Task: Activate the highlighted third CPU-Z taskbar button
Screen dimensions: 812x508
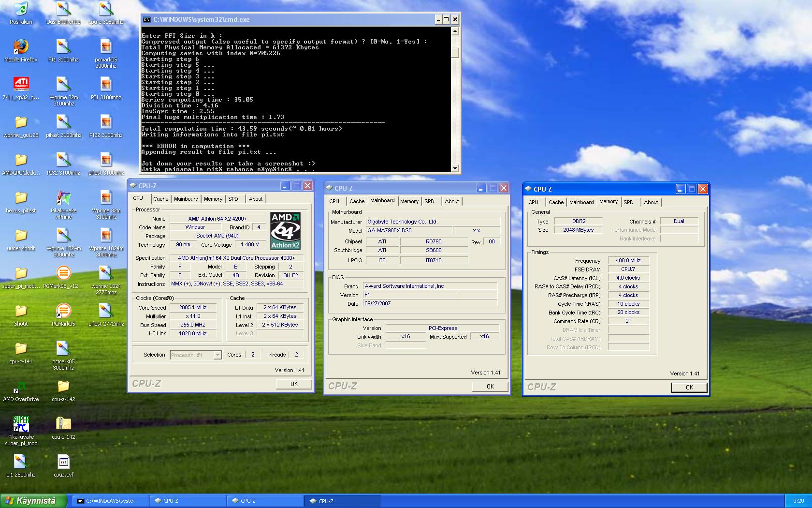Action: (342, 501)
